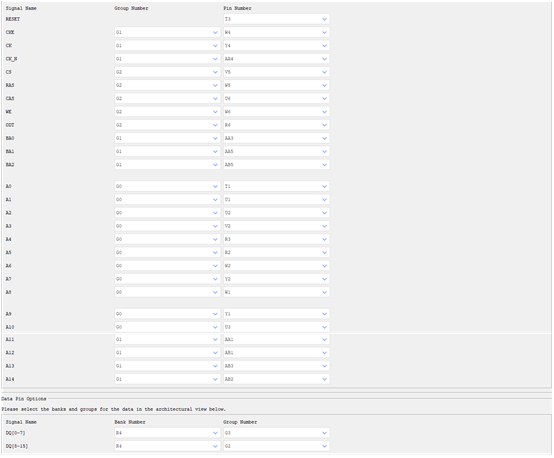Open the A12 Pin Number dropdown
The height and width of the screenshot is (458, 554).
click(276, 353)
